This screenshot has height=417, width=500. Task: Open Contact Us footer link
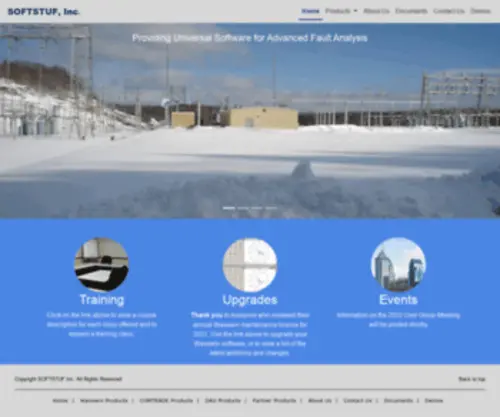[x=357, y=400]
